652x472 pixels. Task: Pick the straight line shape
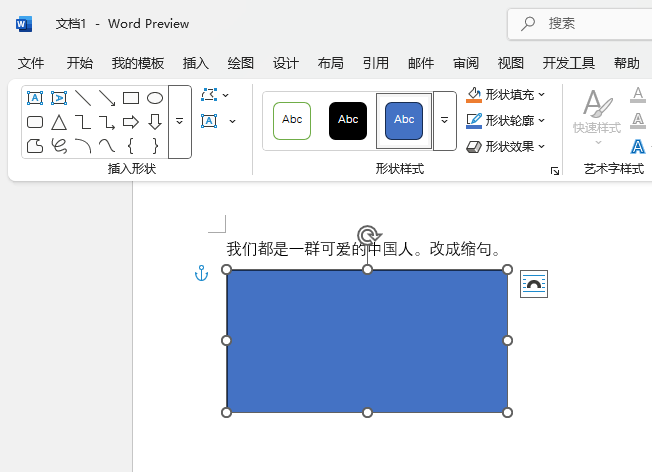83,98
